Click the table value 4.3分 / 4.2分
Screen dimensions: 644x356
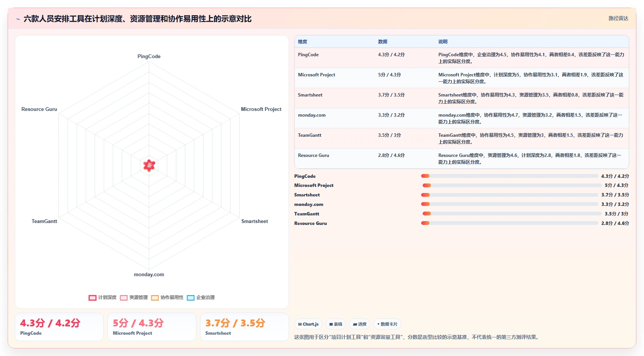tap(391, 55)
